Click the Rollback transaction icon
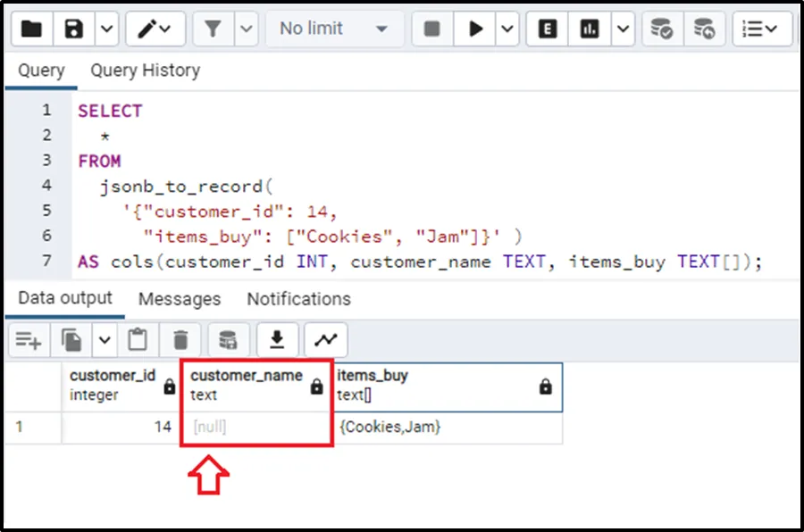Viewport: 804px width, 532px height. click(705, 29)
